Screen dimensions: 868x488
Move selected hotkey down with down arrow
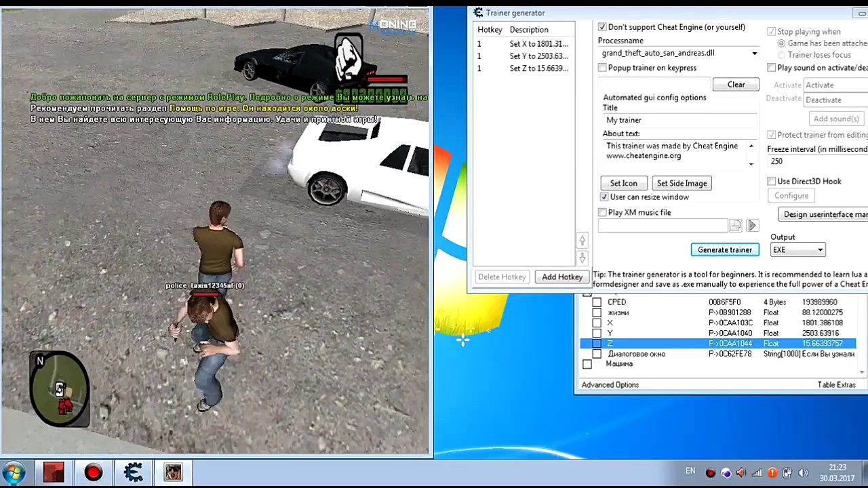tap(582, 258)
